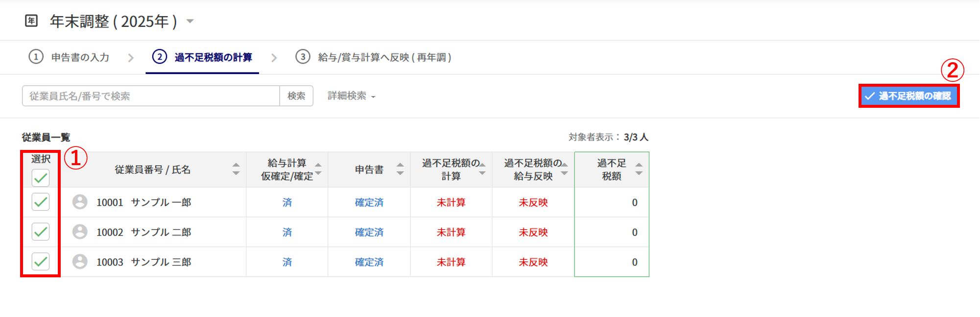Click the 確定済 link for employee 10002
The width and height of the screenshot is (980, 317).
point(369,232)
